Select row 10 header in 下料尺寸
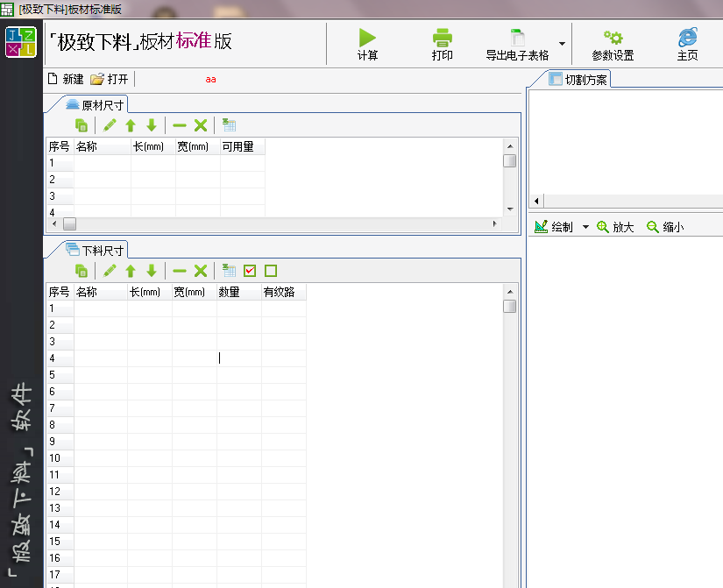The image size is (723, 588). (x=60, y=458)
